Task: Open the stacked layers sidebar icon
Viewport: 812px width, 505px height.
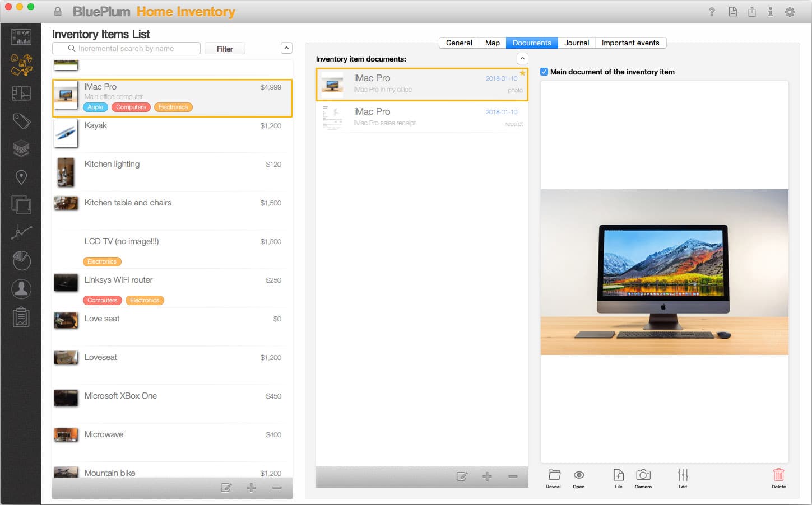Action: 21,149
